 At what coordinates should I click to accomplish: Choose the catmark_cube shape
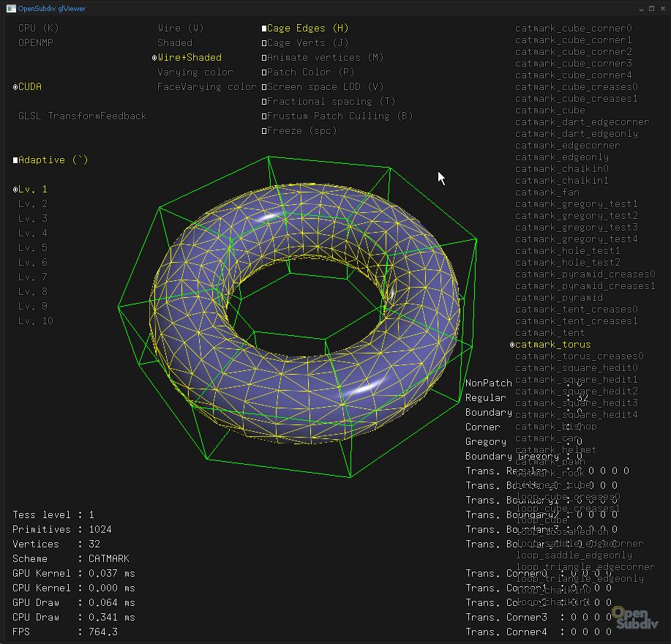coord(550,111)
